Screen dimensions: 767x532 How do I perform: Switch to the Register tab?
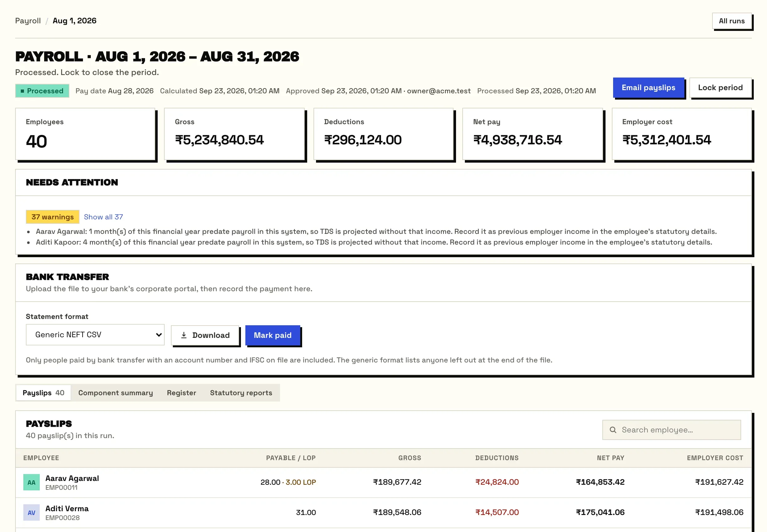click(x=181, y=393)
